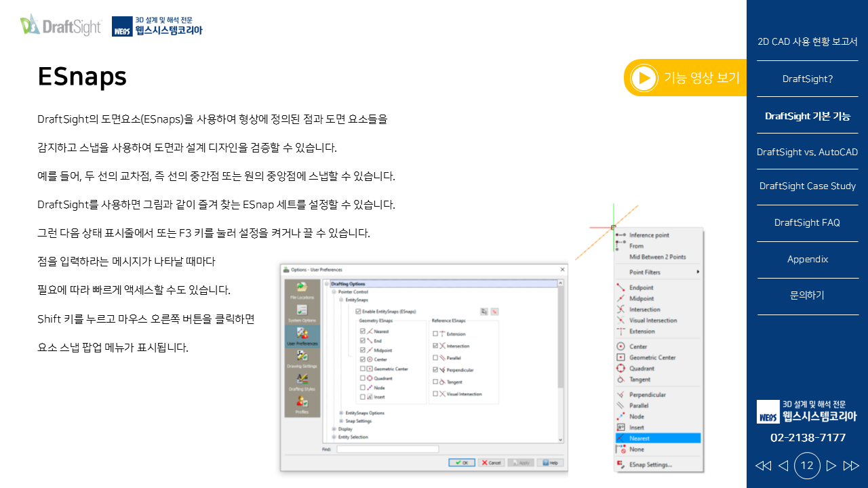Choose Midpoint from the ESnap popup menu
This screenshot has height=488, width=868.
tap(658, 298)
